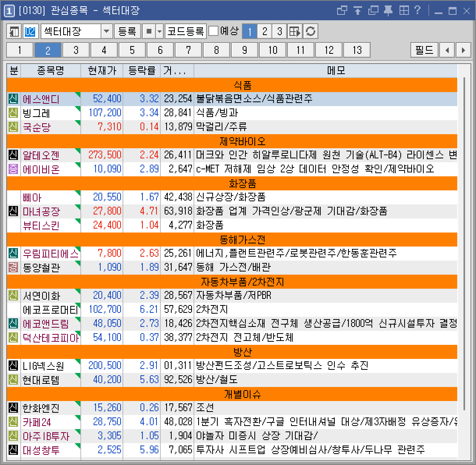The image size is (476, 465).
Task: Select stock name 서연이화
Action: tap(41, 296)
